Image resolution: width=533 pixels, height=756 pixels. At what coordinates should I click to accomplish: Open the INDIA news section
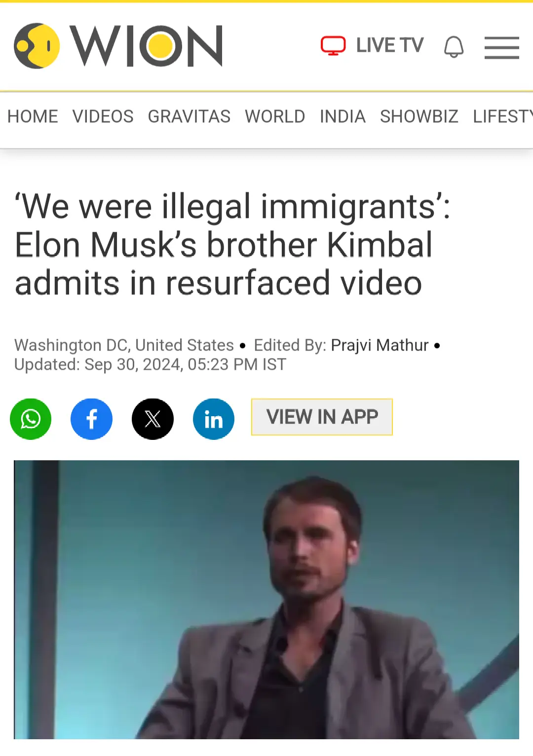(343, 117)
